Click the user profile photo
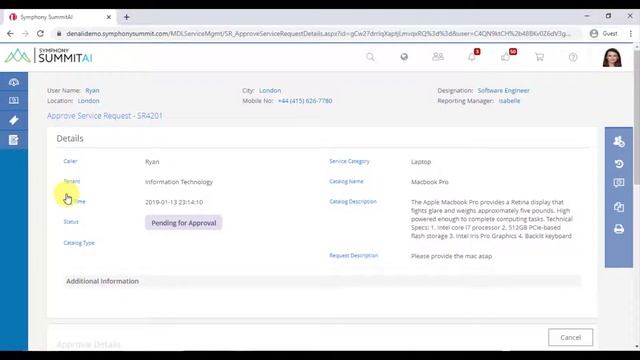 (612, 57)
